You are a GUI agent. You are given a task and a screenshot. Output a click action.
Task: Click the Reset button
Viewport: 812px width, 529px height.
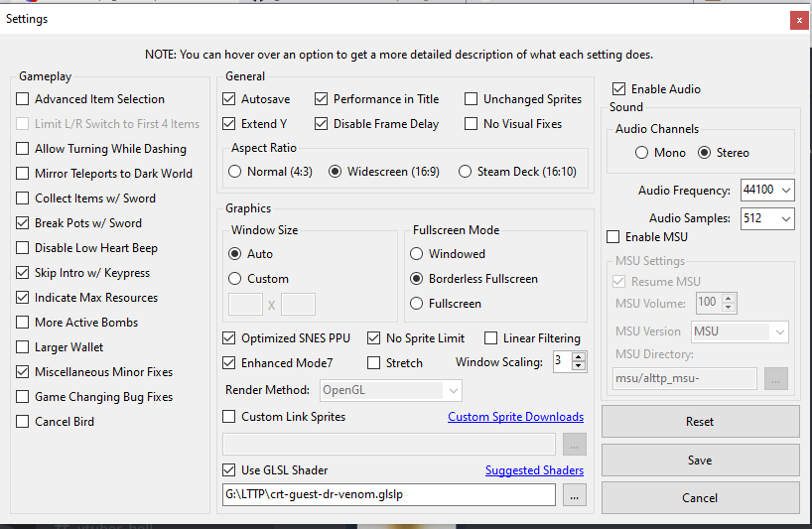point(700,422)
